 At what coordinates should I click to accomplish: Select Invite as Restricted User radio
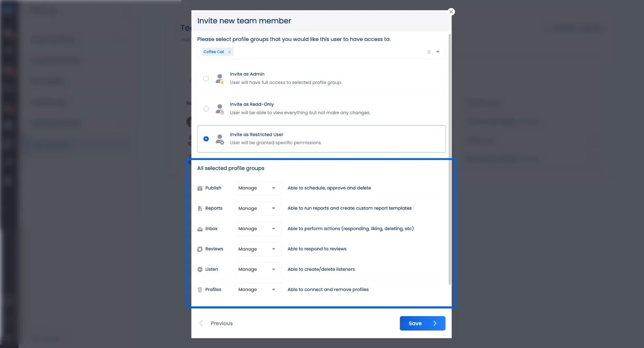click(206, 139)
